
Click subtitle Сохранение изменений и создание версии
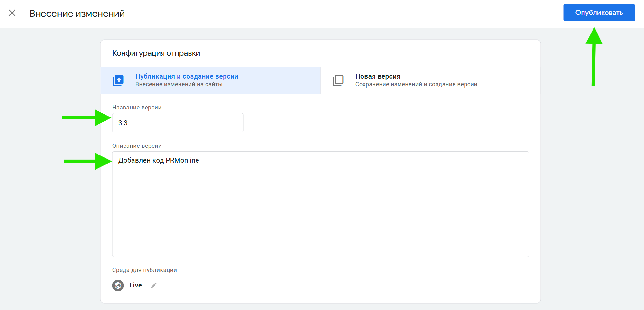pyautogui.click(x=416, y=84)
